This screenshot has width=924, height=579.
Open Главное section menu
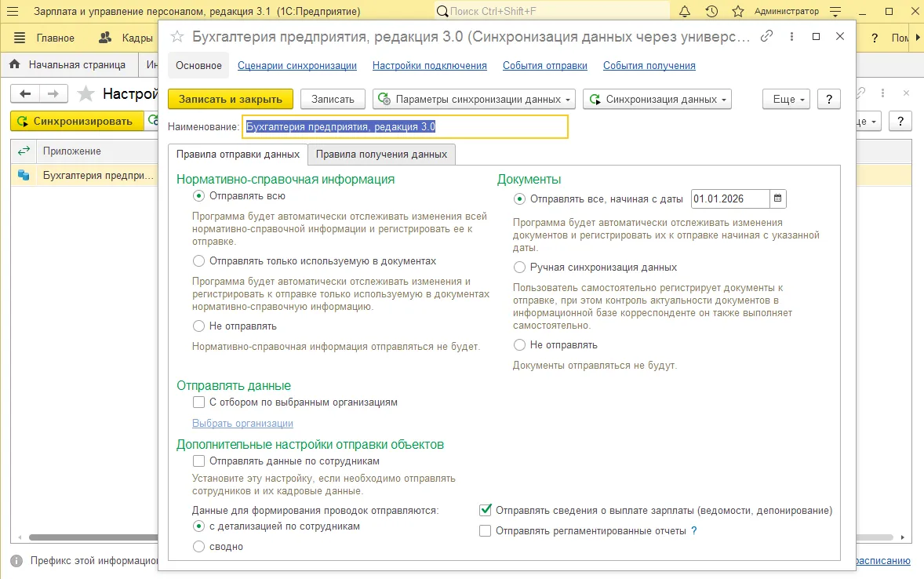tap(56, 38)
